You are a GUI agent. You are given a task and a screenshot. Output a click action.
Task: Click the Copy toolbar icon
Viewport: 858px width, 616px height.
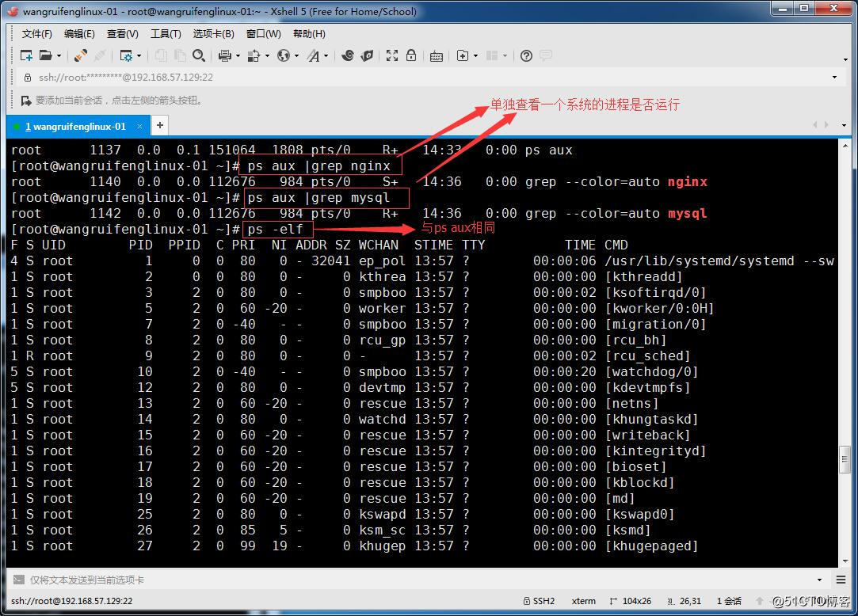(161, 55)
